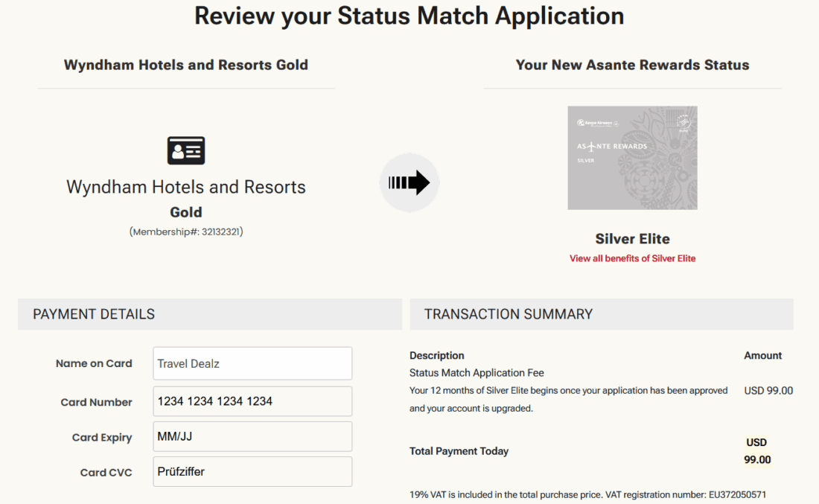Click the PAYMENT DETAILS section header
Viewport: 819px width, 504px height.
(x=94, y=314)
